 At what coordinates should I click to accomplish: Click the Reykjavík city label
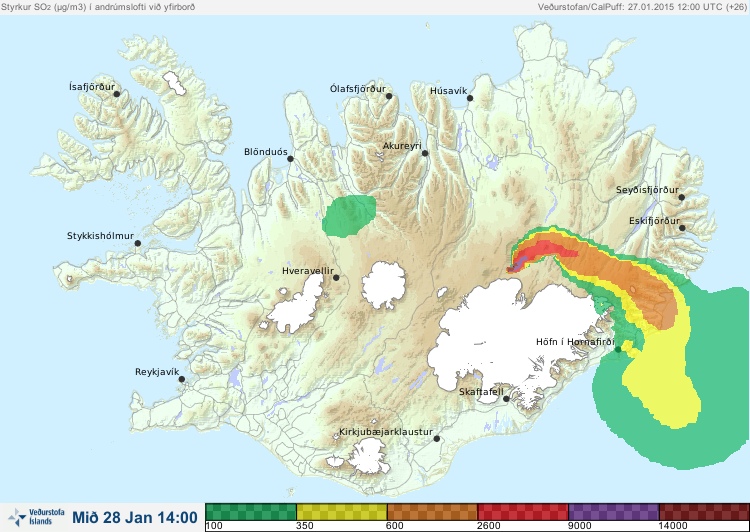(x=157, y=372)
